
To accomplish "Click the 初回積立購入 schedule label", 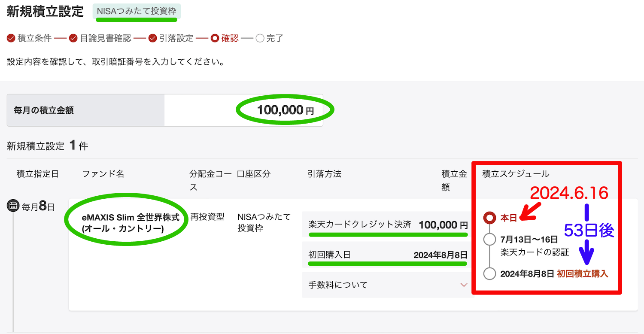I will (583, 274).
